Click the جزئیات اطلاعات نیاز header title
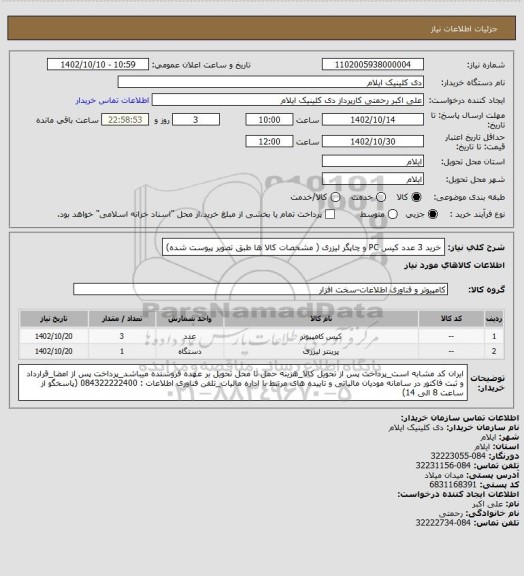This screenshot has width=524, height=576. (x=464, y=29)
